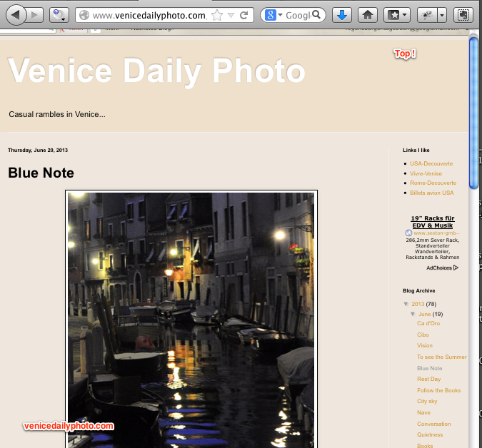
Task: Open the Vision post
Action: 424,345
